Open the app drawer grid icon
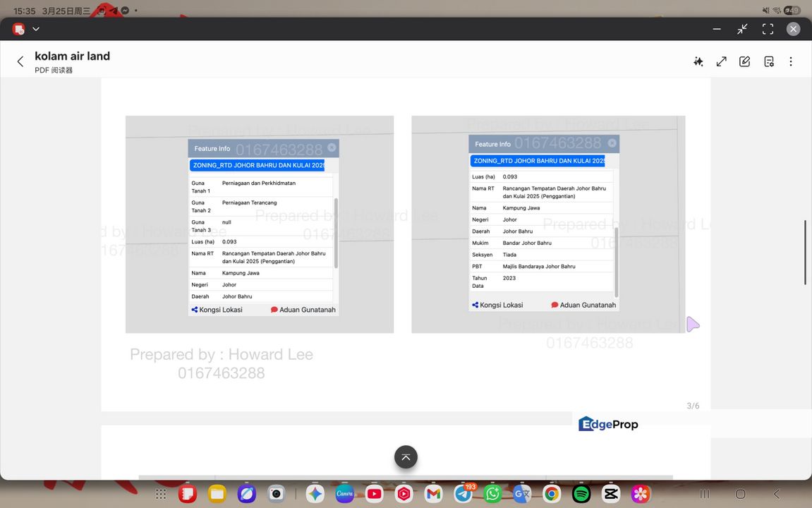This screenshot has width=812, height=508. [161, 494]
